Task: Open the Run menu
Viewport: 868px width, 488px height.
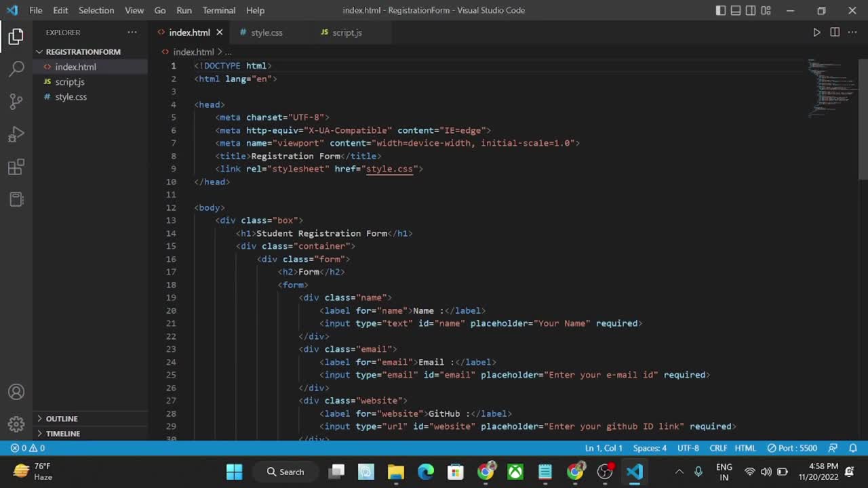Action: point(184,10)
